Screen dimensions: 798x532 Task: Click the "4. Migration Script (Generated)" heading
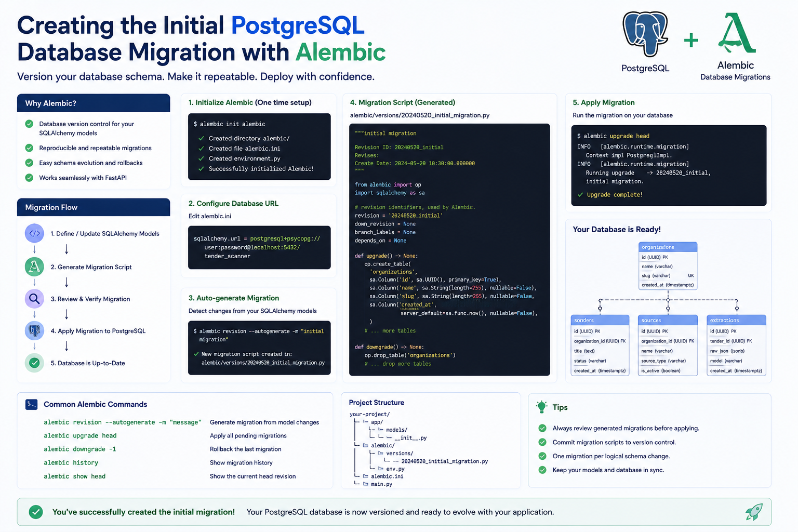403,102
